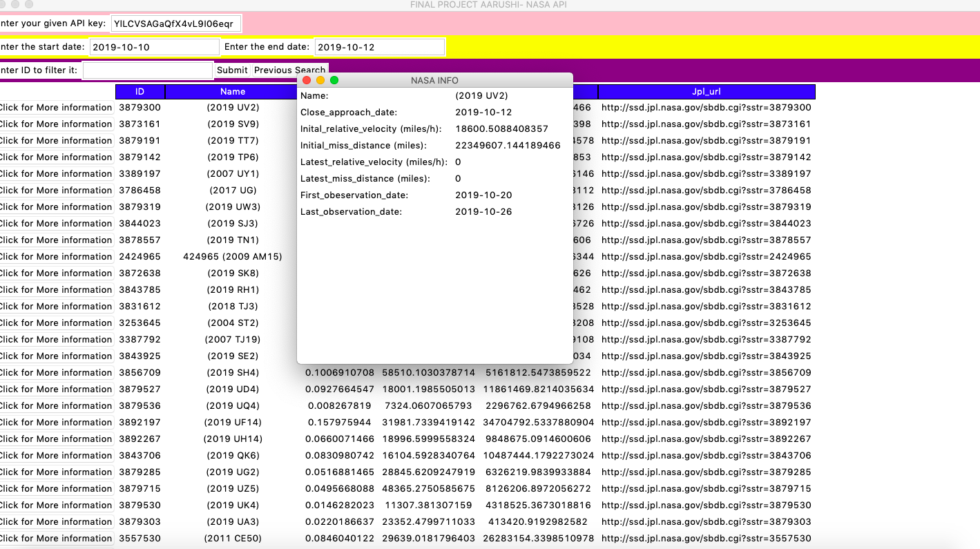Click Last observation date 2019-10-26
This screenshot has height=549, width=980.
(483, 211)
